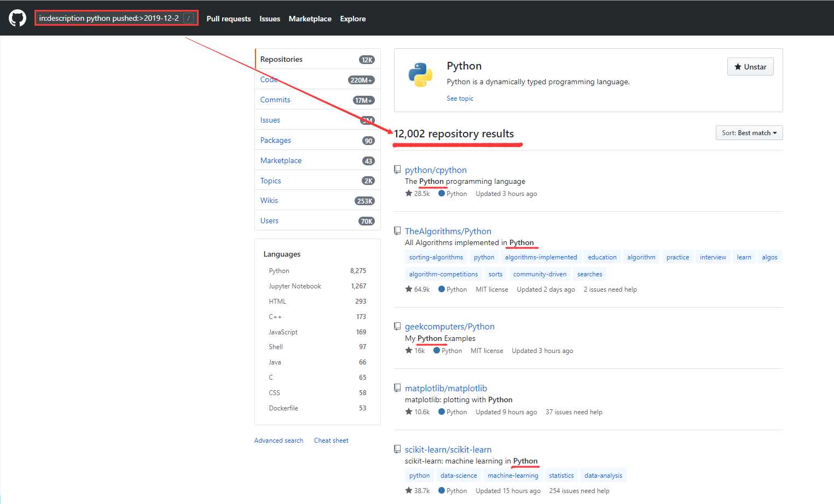Click the slash shortcut hint in search box
The width and height of the screenshot is (834, 504).
coord(189,18)
